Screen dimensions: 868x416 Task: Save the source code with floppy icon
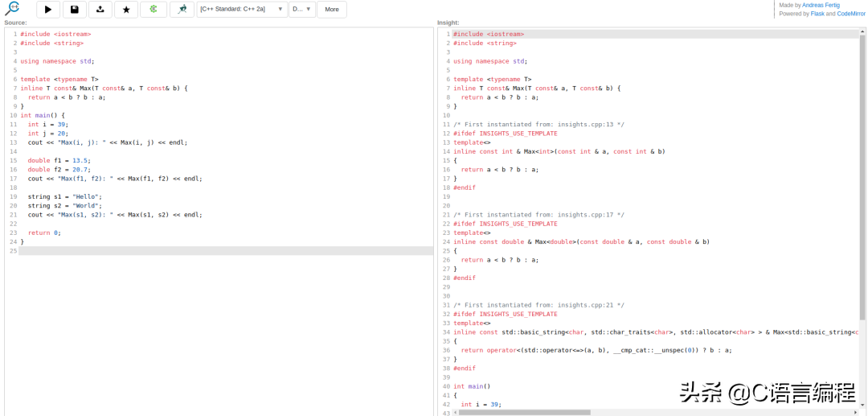[74, 10]
